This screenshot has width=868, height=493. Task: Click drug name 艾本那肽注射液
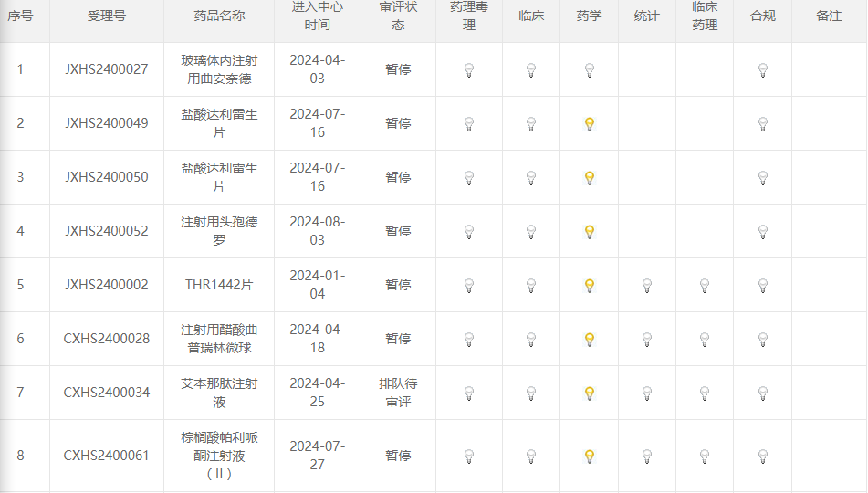click(x=219, y=393)
